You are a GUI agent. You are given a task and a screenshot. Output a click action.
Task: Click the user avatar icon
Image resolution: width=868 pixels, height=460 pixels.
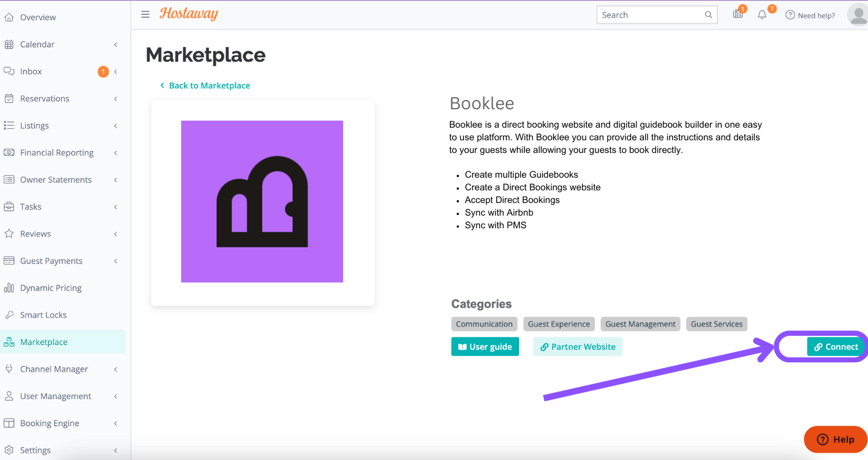click(x=857, y=15)
